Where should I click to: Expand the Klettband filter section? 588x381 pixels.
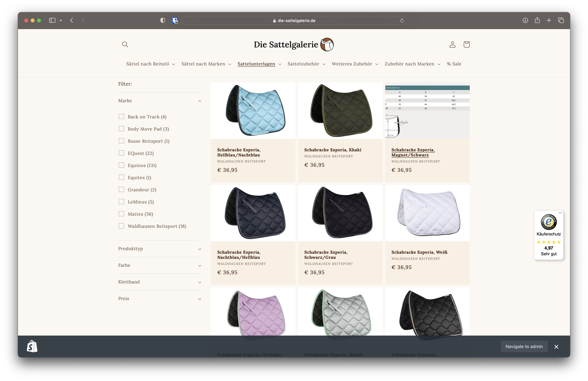pos(160,282)
